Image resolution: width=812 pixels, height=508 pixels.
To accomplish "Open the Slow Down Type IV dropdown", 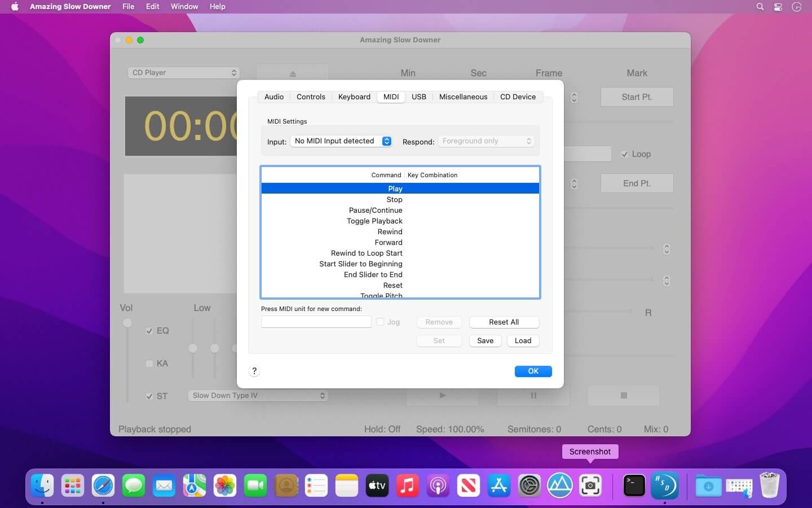I will 258,396.
